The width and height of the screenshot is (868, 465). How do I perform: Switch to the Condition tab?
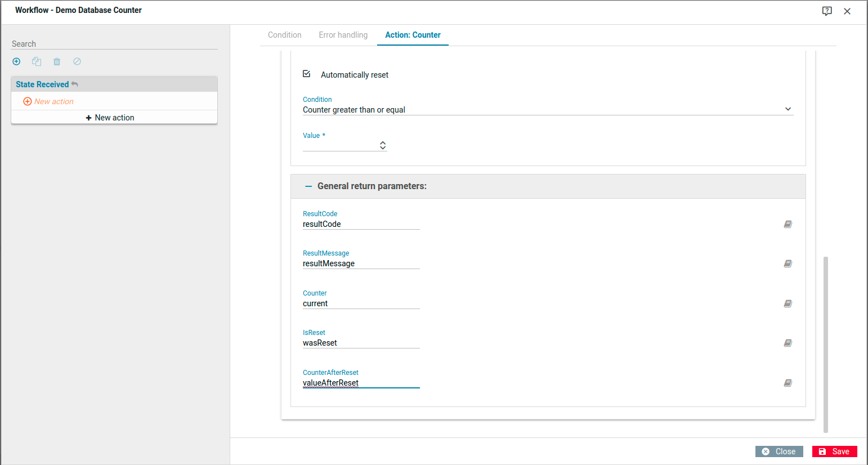point(284,35)
